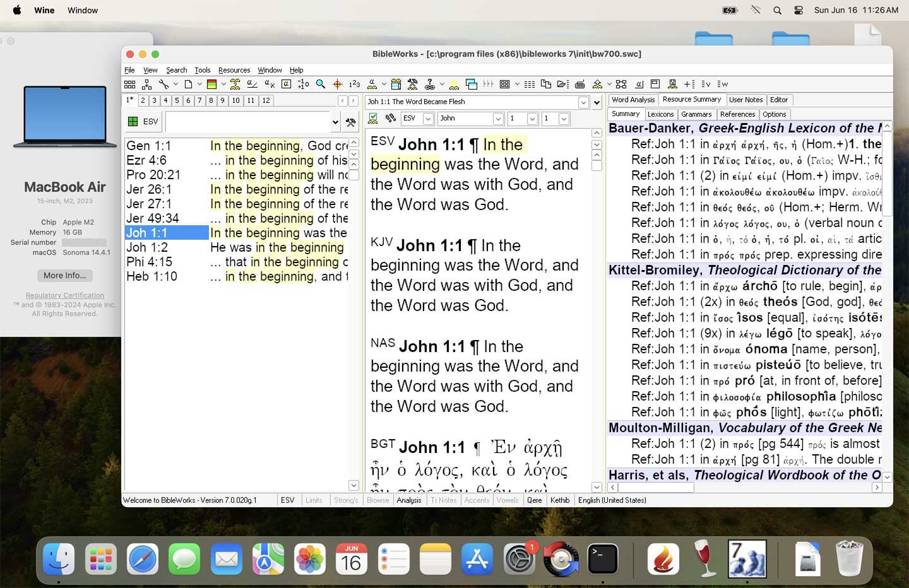This screenshot has width=909, height=588.
Task: Switch to the Word Analysis tab
Action: click(633, 100)
